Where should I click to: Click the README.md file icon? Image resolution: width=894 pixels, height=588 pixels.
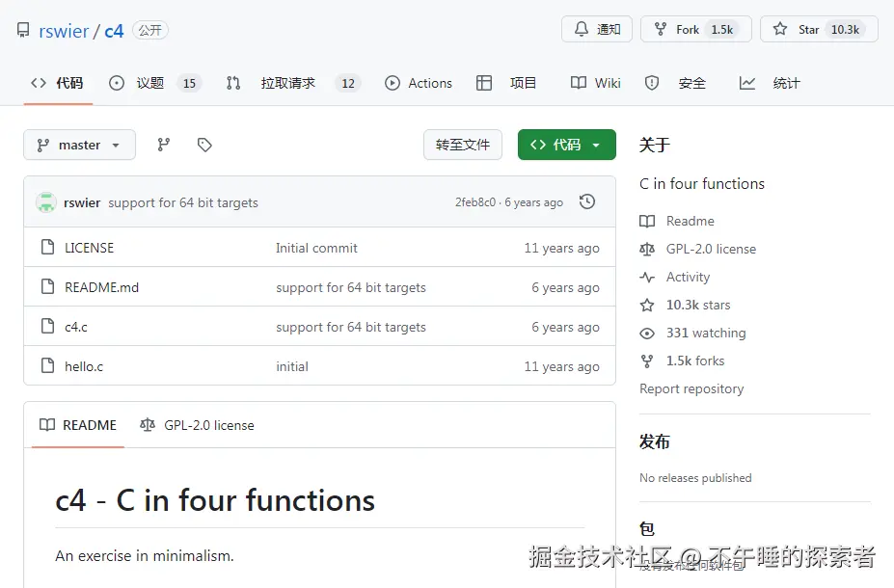tap(48, 286)
